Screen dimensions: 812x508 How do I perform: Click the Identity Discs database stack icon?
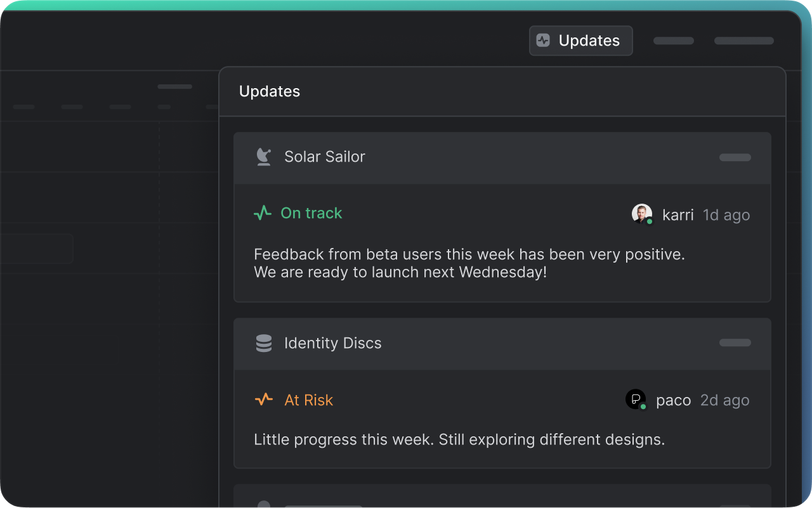pyautogui.click(x=263, y=343)
